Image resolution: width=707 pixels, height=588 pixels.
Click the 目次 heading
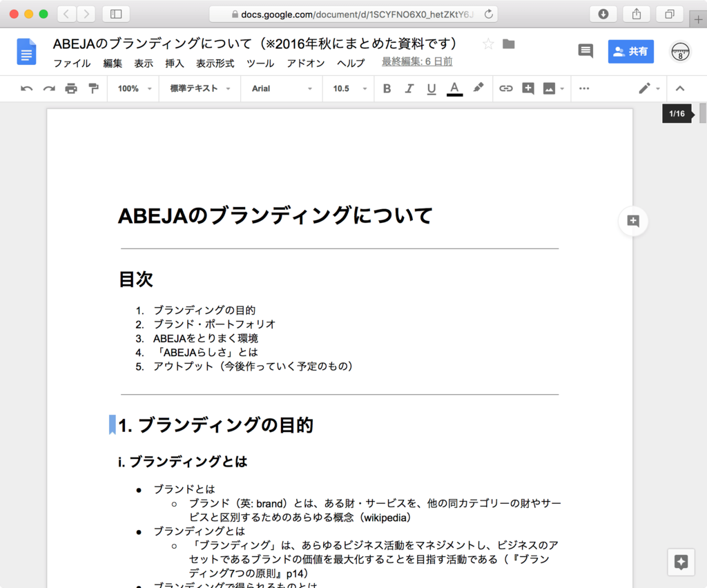136,279
